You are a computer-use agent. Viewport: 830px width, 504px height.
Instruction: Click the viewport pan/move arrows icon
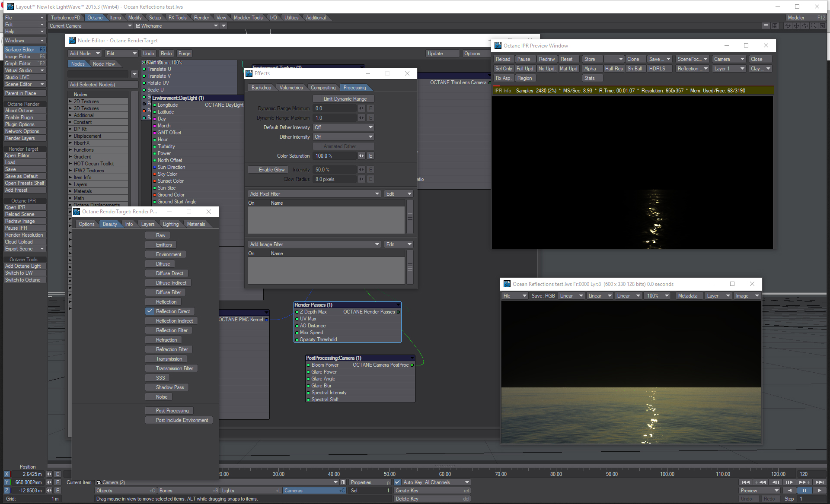796,26
